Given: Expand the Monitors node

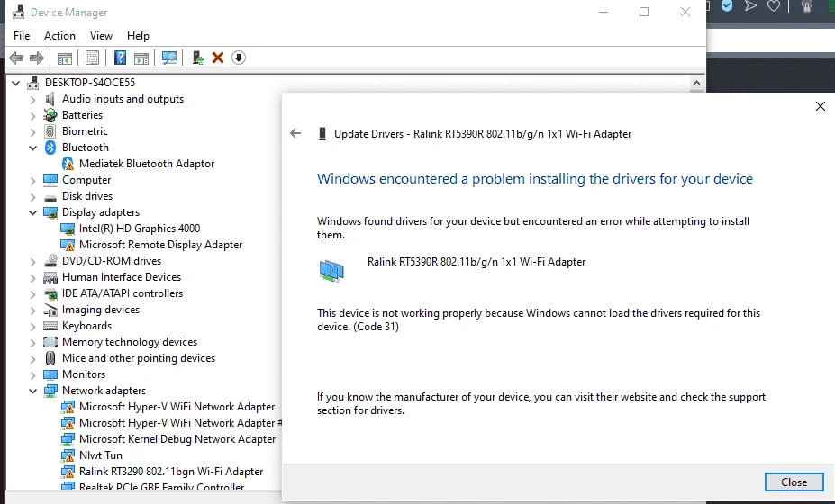Looking at the screenshot, I should pos(33,374).
